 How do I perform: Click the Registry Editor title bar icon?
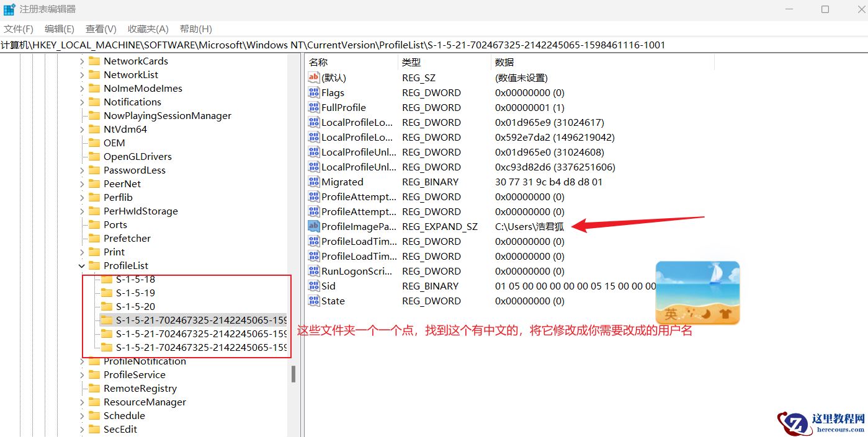[x=9, y=9]
